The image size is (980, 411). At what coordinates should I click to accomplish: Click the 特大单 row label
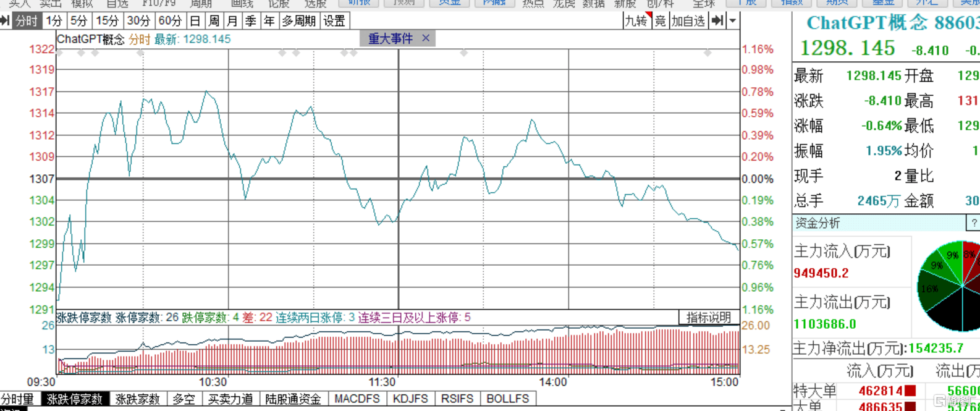pyautogui.click(x=814, y=391)
